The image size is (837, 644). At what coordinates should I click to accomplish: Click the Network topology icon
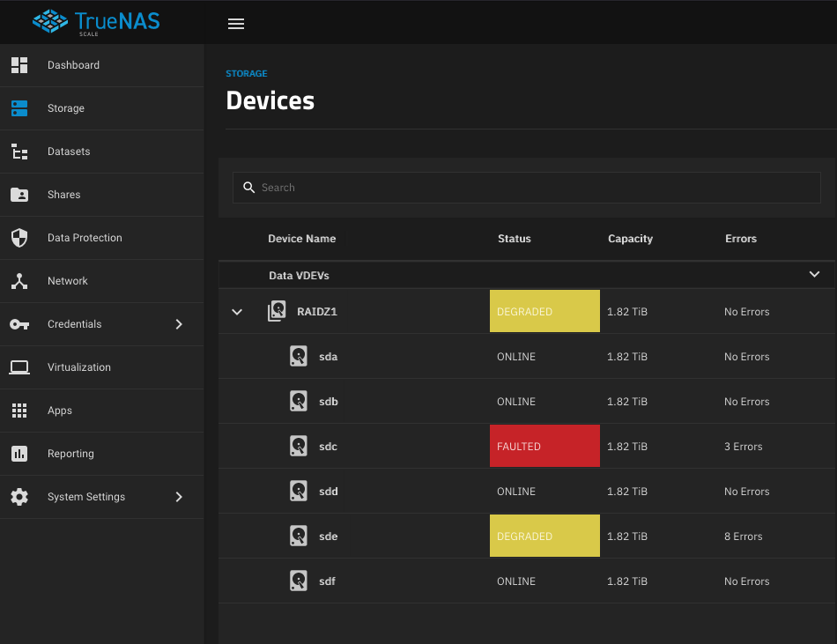coord(19,281)
